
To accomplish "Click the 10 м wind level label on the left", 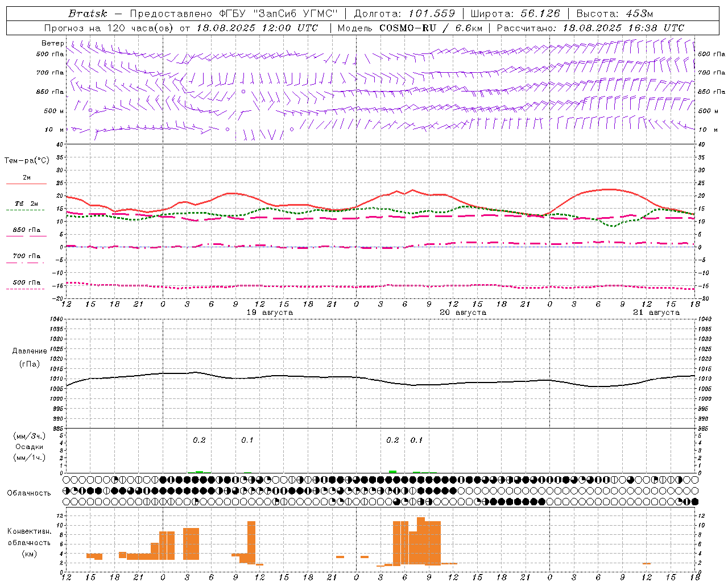I will click(x=55, y=130).
